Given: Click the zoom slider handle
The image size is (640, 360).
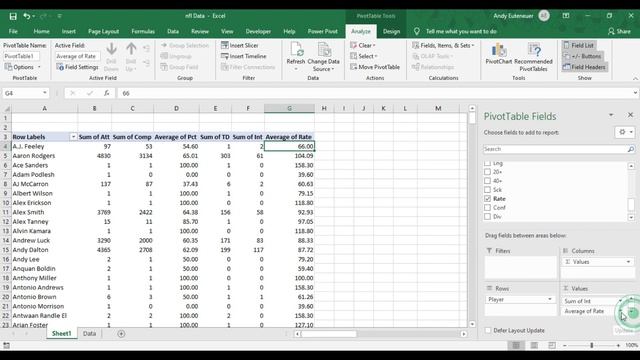Looking at the screenshot, I should coord(592,345).
